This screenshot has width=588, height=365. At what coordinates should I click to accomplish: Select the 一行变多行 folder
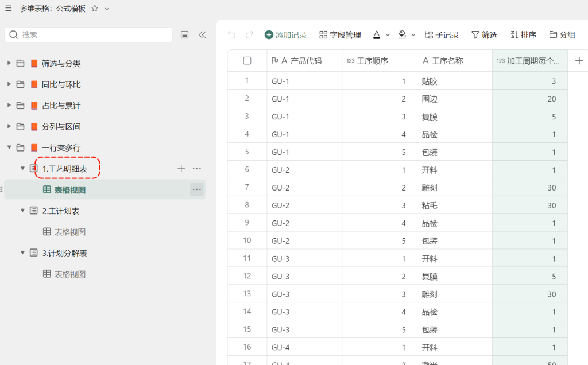[x=61, y=147]
